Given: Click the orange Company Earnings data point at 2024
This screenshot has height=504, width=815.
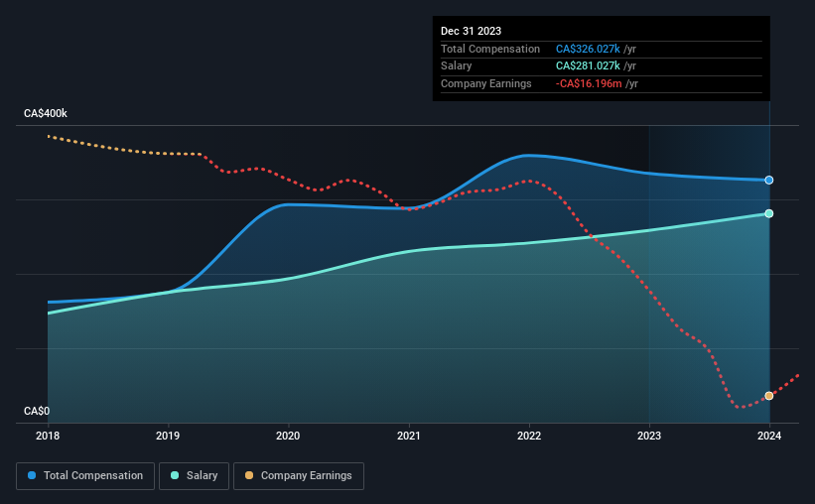Looking at the screenshot, I should pos(769,396).
